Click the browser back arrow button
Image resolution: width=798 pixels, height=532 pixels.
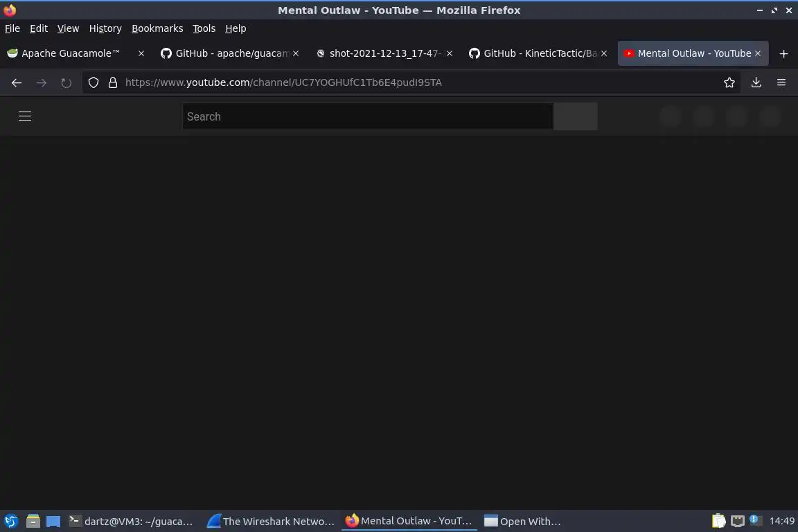[x=17, y=82]
